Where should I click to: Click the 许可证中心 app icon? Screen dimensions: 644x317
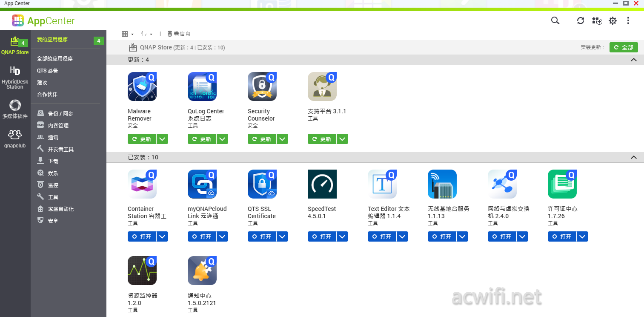tap(562, 184)
